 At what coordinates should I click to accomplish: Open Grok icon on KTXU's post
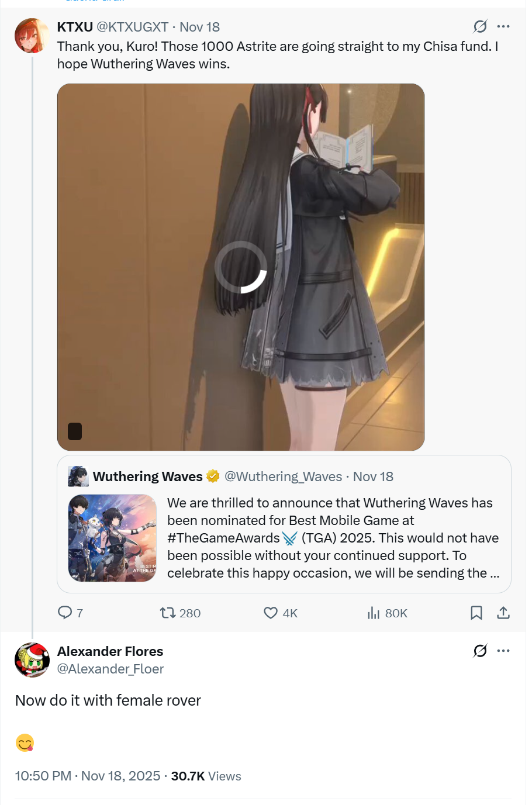click(480, 26)
